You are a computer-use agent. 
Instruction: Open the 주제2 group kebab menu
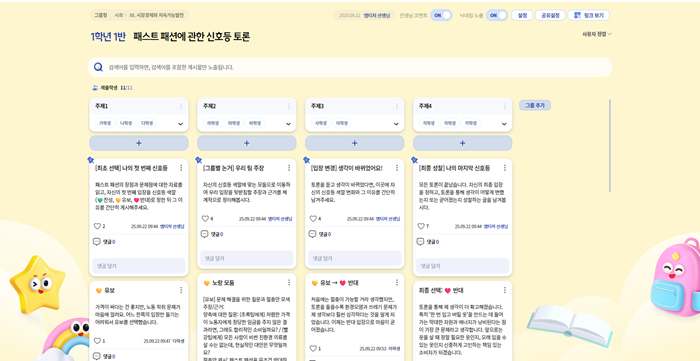click(289, 106)
